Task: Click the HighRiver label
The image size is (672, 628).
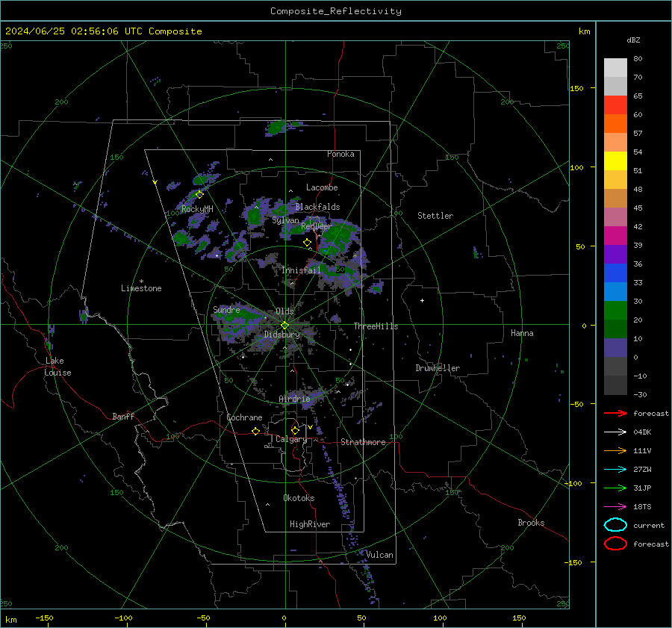Action: 310,524
